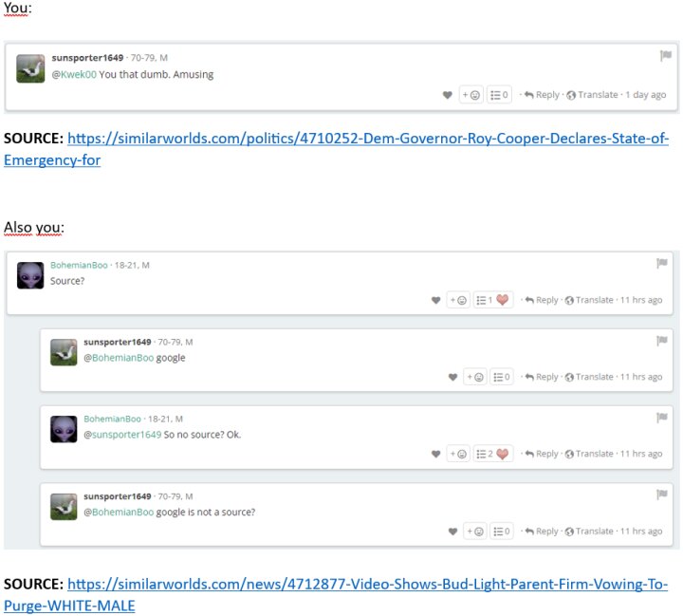Reply to the "@BohemianBoo google" comment
Screen dimensions: 683x616
point(542,377)
